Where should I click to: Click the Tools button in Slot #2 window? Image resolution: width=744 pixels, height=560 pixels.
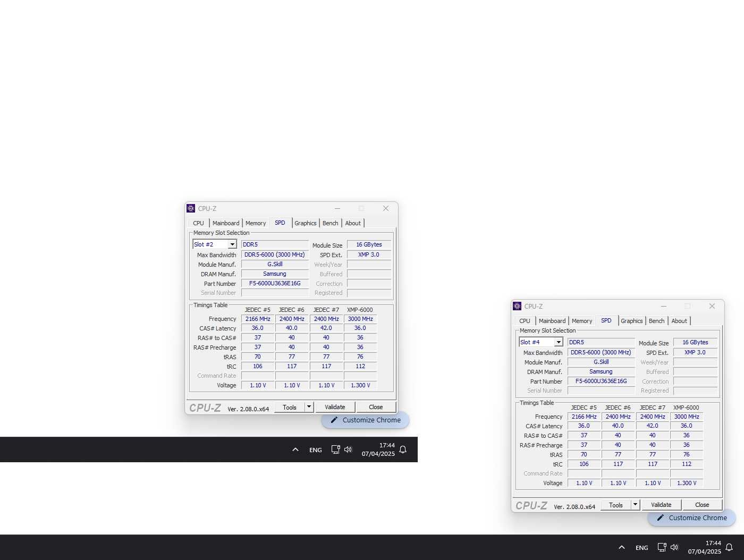tap(290, 407)
